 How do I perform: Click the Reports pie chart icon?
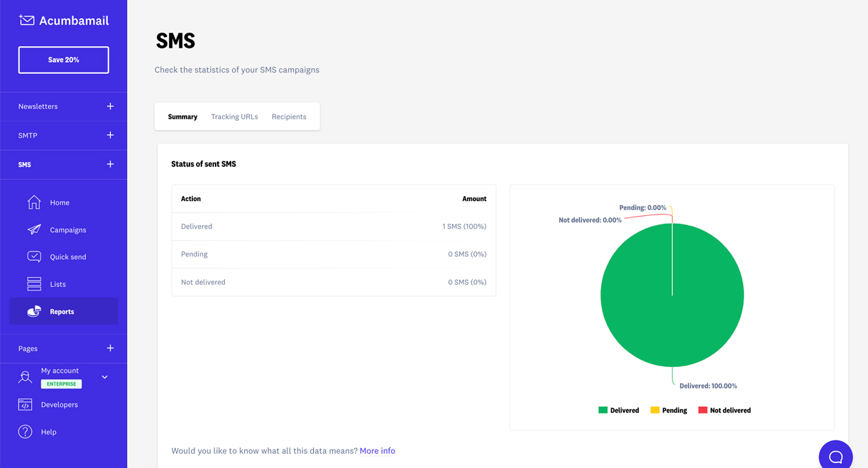[34, 311]
